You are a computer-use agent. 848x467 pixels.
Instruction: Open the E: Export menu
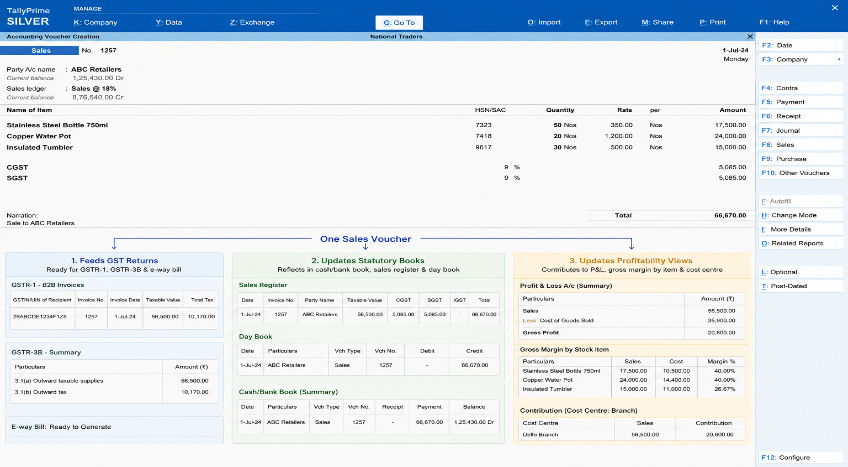pyautogui.click(x=601, y=22)
